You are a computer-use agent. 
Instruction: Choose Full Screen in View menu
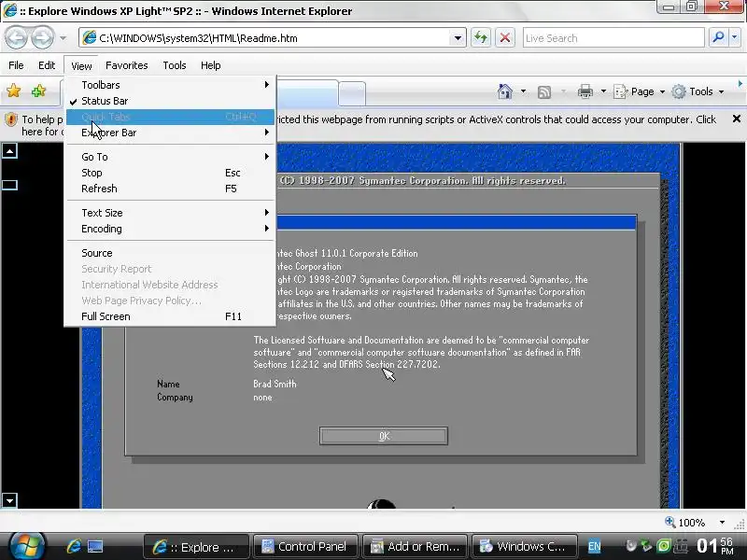coord(170,316)
